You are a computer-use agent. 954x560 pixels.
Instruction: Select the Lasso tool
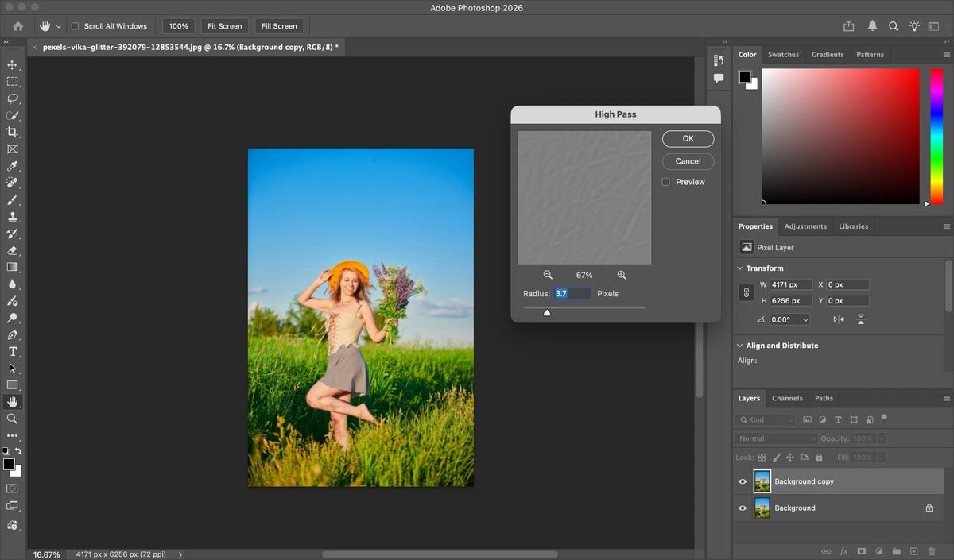point(12,98)
